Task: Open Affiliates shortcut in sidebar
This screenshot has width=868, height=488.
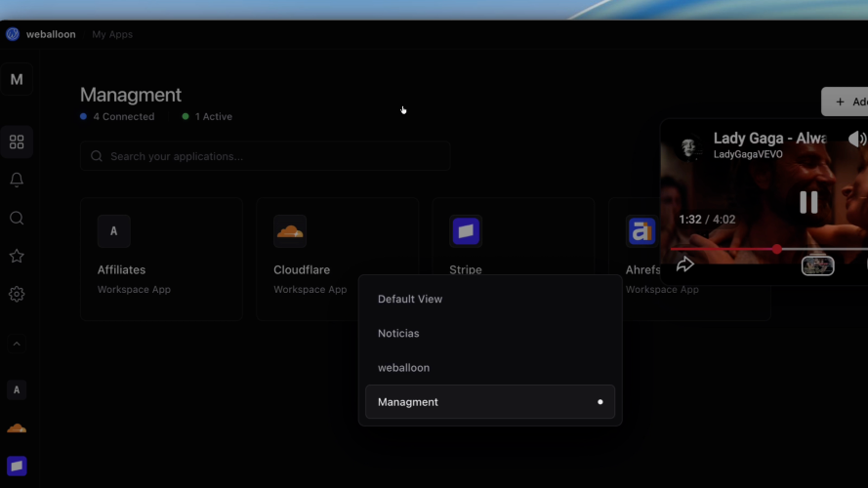Action: pyautogui.click(x=17, y=390)
